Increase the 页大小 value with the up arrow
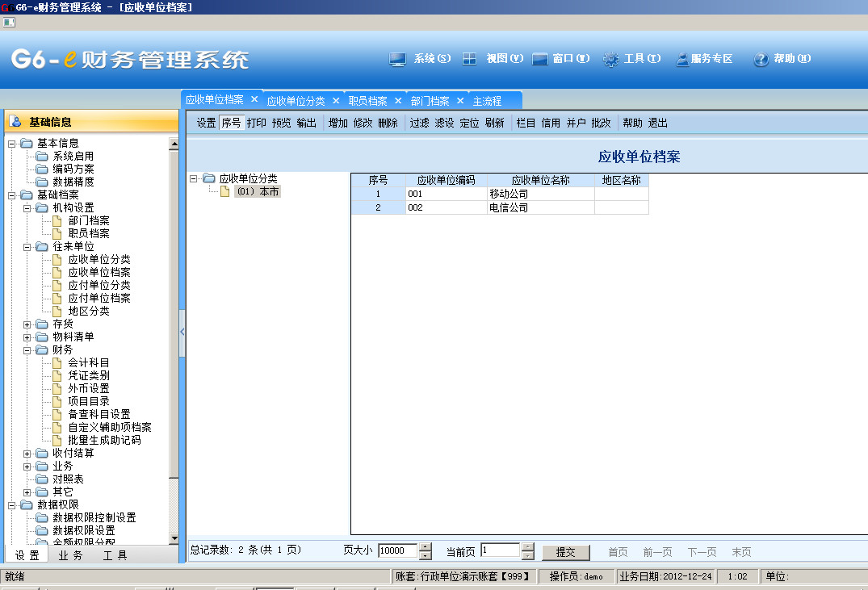868x590 pixels. click(x=426, y=547)
